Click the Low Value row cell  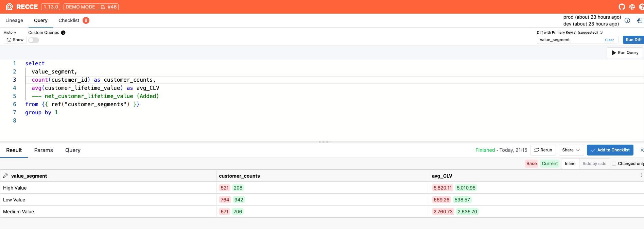pos(108,200)
